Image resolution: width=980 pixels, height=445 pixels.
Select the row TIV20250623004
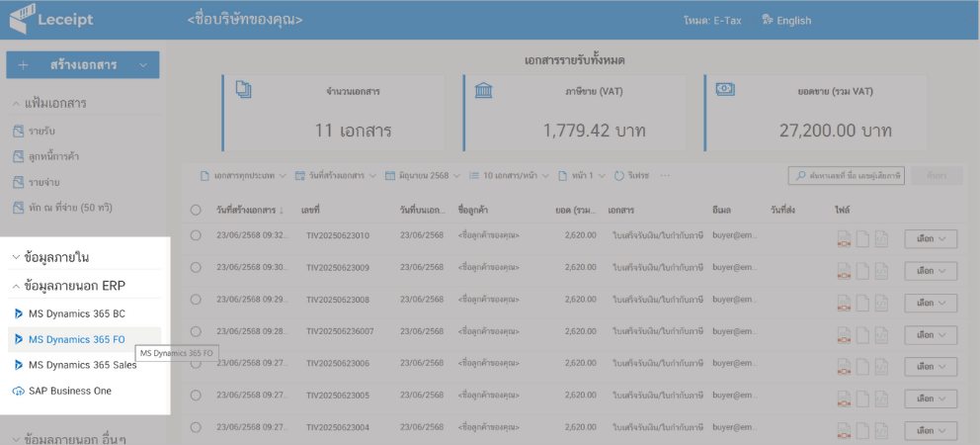(196, 427)
